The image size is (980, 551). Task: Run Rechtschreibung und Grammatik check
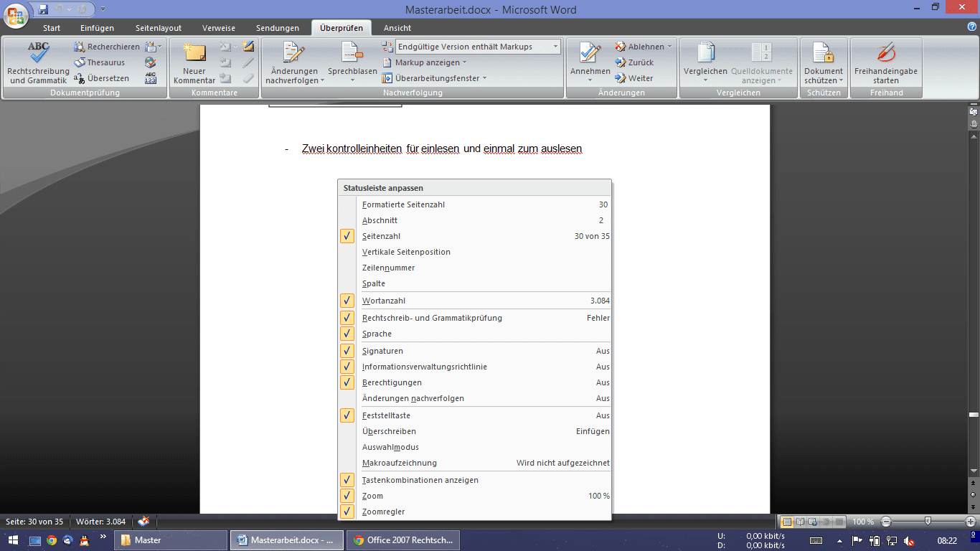click(38, 64)
